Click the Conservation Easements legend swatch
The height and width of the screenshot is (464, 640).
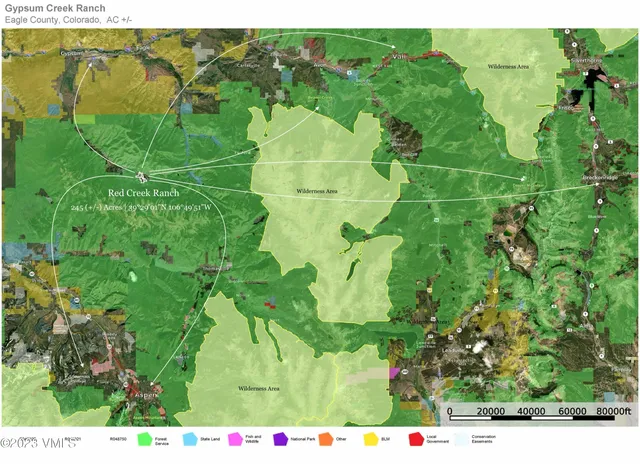(461, 438)
